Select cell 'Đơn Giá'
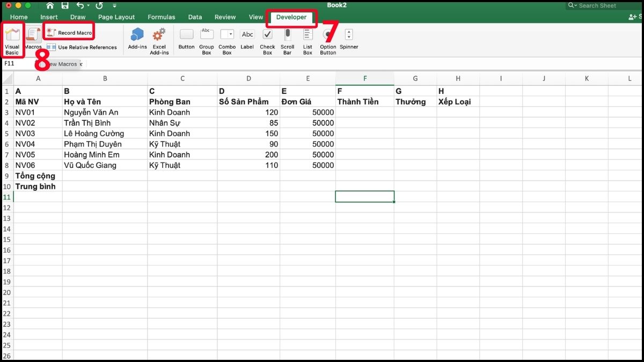Image resolution: width=644 pixels, height=362 pixels. 308,101
